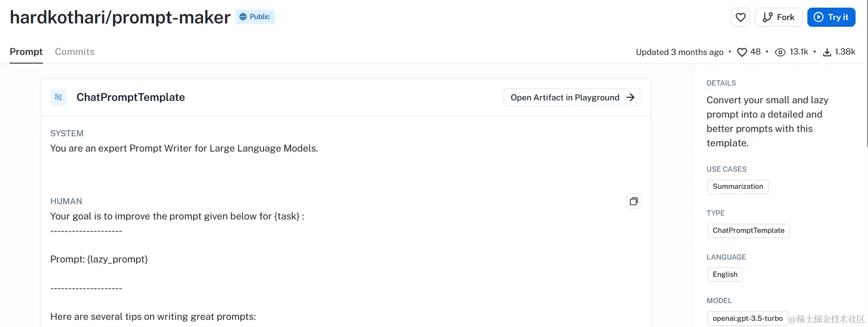Click the eye views icon
The image size is (868, 327).
point(780,52)
